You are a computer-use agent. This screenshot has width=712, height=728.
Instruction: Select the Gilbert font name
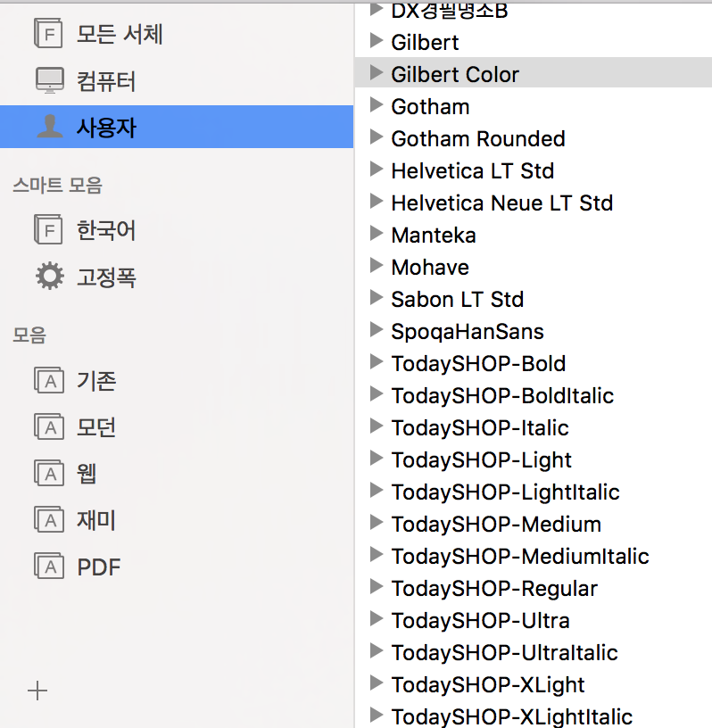pyautogui.click(x=425, y=43)
